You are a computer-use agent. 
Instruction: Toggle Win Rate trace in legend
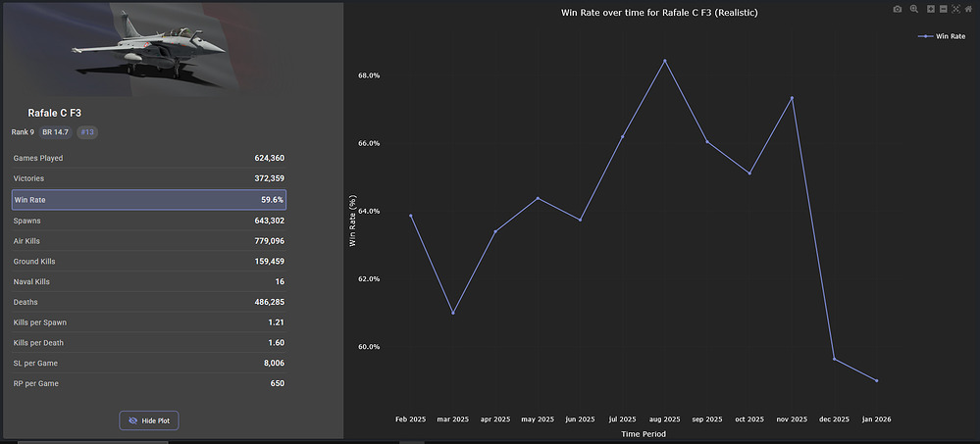pyautogui.click(x=942, y=36)
